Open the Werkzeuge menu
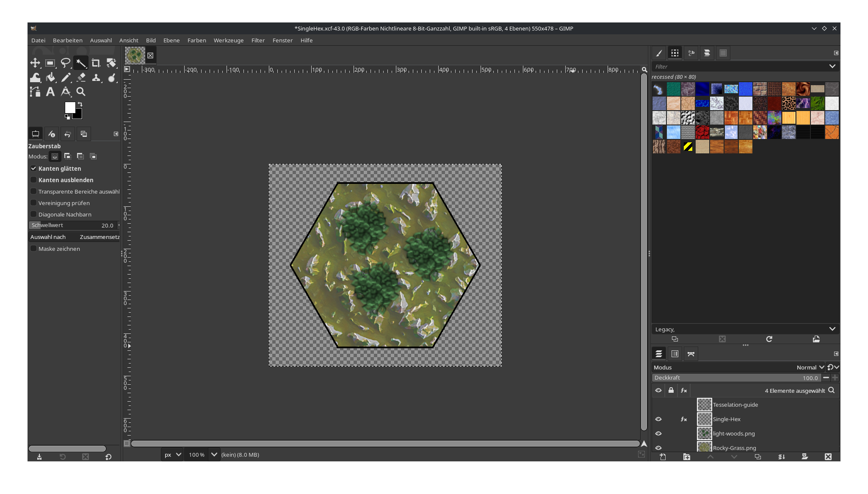This screenshot has height=494, width=868. pyautogui.click(x=229, y=40)
